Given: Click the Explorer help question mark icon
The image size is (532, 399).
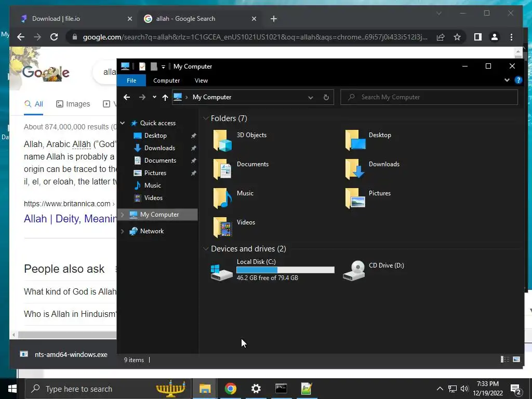Looking at the screenshot, I should [518, 80].
